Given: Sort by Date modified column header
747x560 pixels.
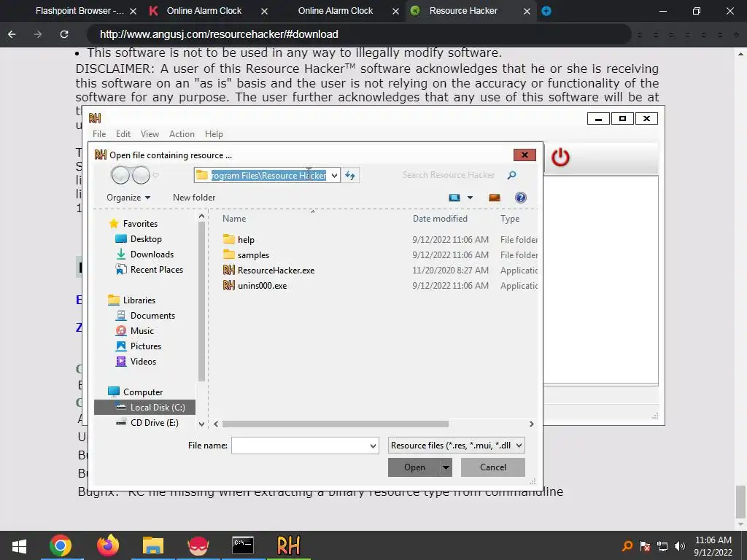Looking at the screenshot, I should [440, 219].
